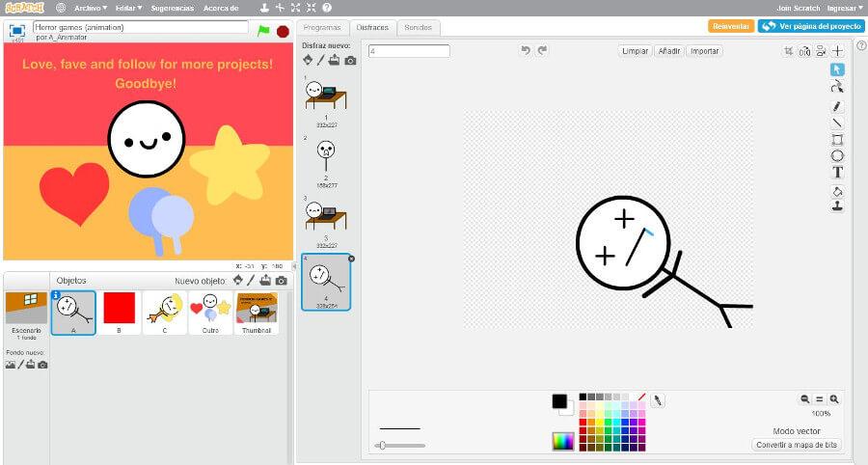Select the Reshape tool
The height and width of the screenshot is (465, 868).
point(837,87)
